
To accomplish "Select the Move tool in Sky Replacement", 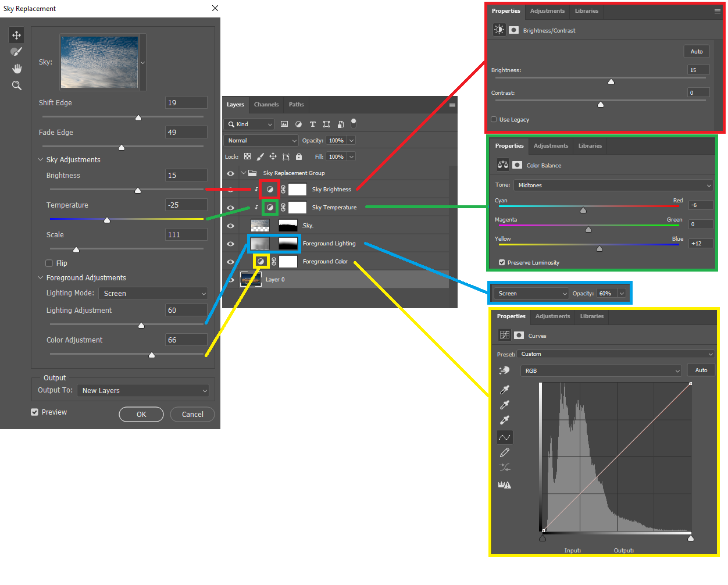I will (x=16, y=35).
